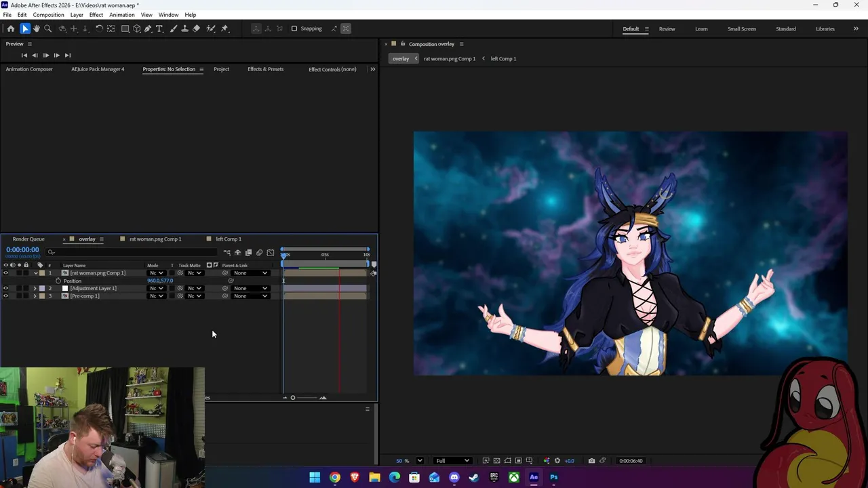The width and height of the screenshot is (868, 488).
Task: Open the Full resolution dropdown in viewer
Action: pos(453,461)
